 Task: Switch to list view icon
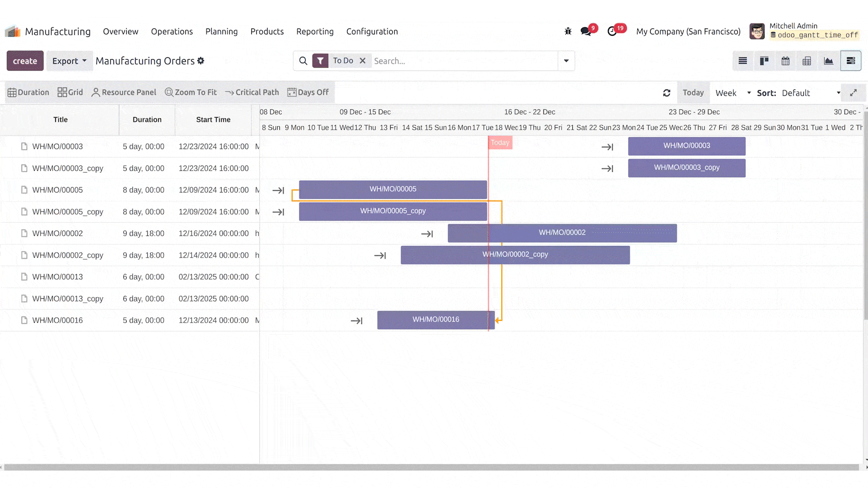[743, 61]
